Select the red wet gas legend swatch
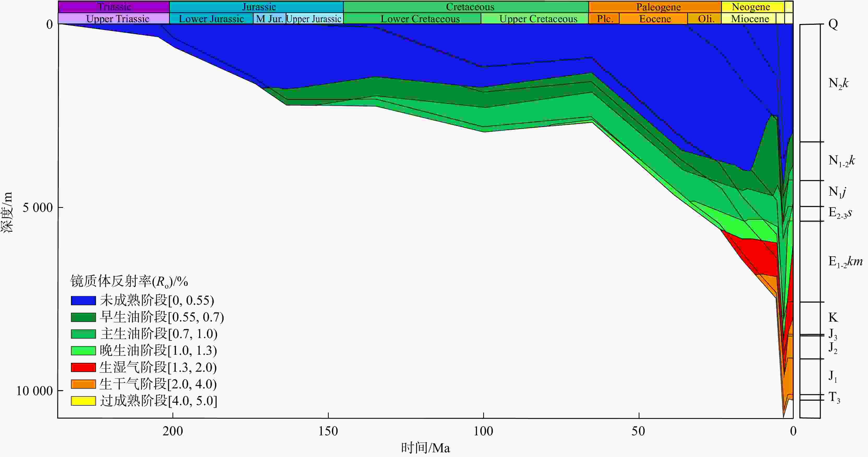The image size is (868, 457). [x=83, y=368]
